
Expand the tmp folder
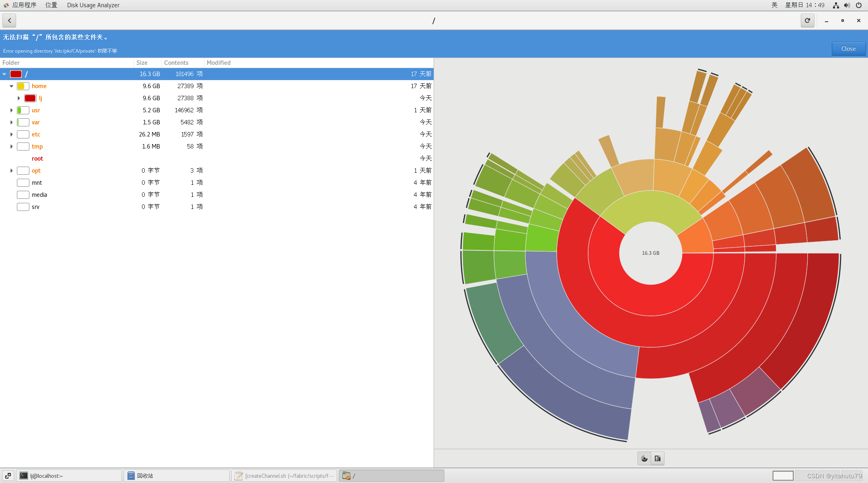[12, 147]
